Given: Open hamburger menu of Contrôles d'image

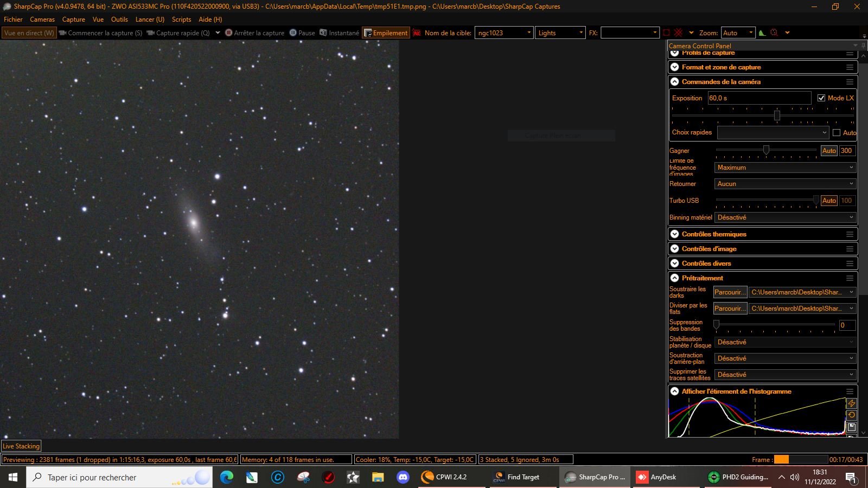Looking at the screenshot, I should [x=850, y=249].
